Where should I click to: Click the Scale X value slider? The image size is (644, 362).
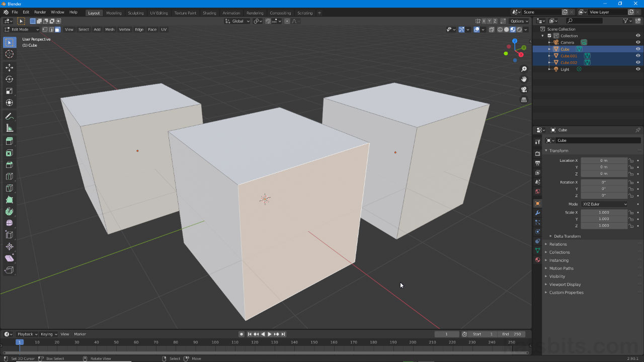click(x=604, y=212)
